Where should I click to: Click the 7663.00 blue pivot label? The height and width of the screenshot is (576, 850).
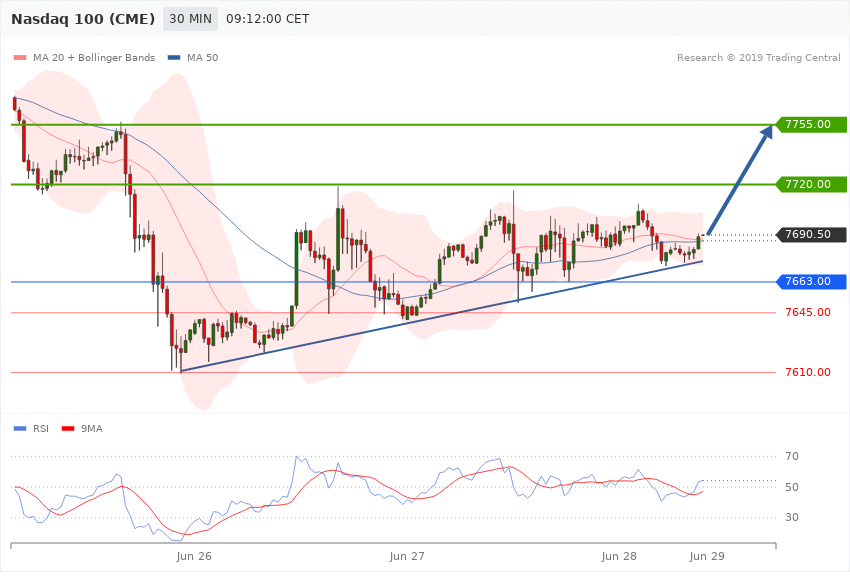812,281
